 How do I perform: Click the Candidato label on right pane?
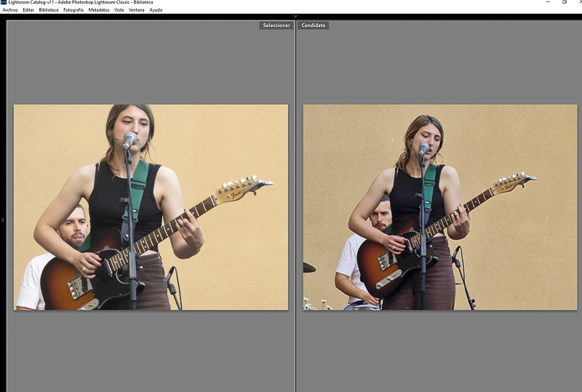[x=314, y=25]
